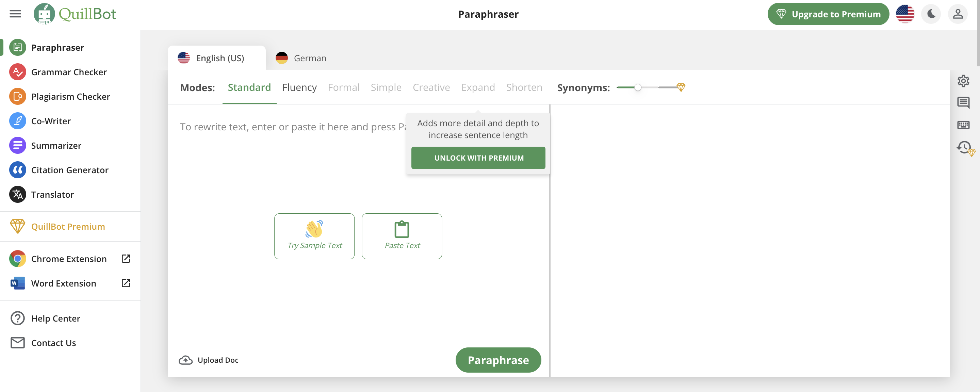Open the Translator link

(52, 195)
